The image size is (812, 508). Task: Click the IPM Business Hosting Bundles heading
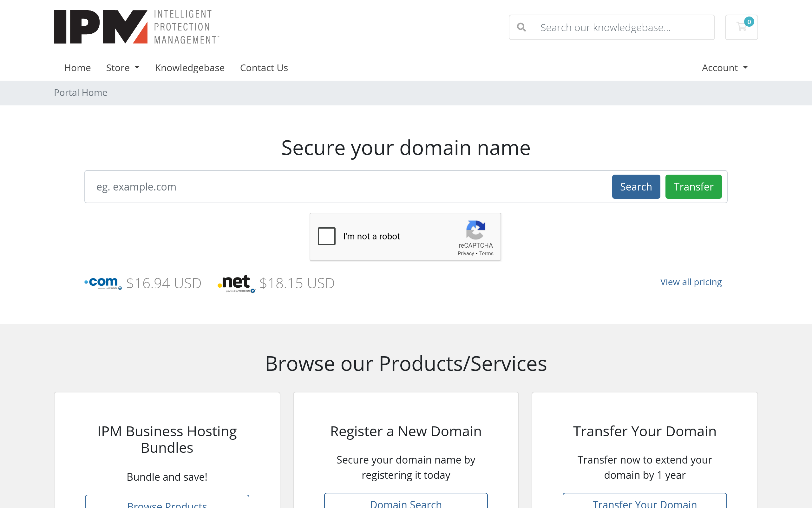point(167,439)
